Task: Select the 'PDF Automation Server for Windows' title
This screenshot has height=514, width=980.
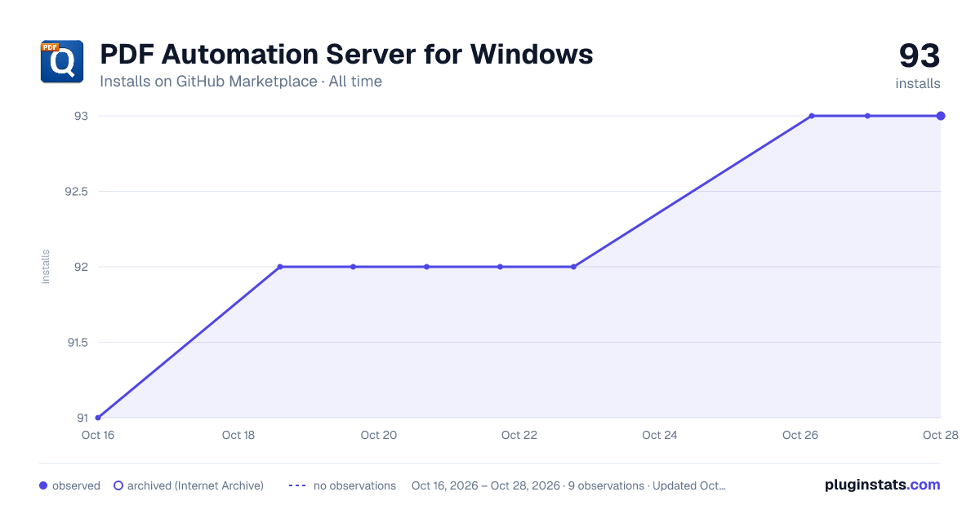Action: [346, 54]
